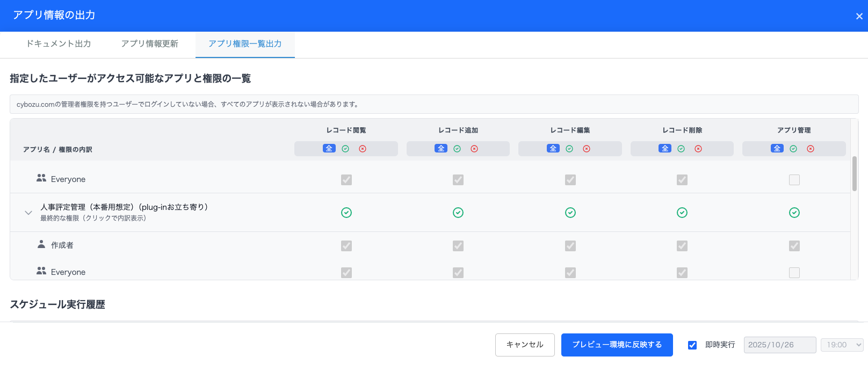868x371 pixels.
Task: Click the blue 全 icon under レコード削除
Action: (665, 149)
